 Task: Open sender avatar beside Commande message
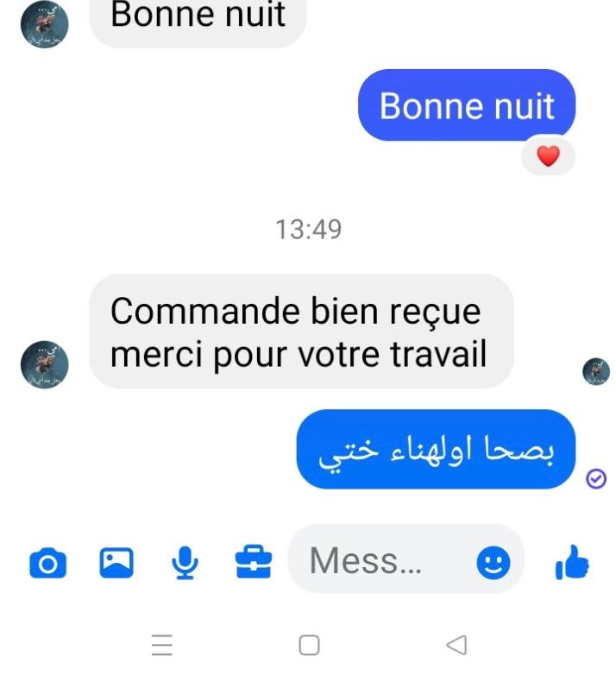point(44,364)
